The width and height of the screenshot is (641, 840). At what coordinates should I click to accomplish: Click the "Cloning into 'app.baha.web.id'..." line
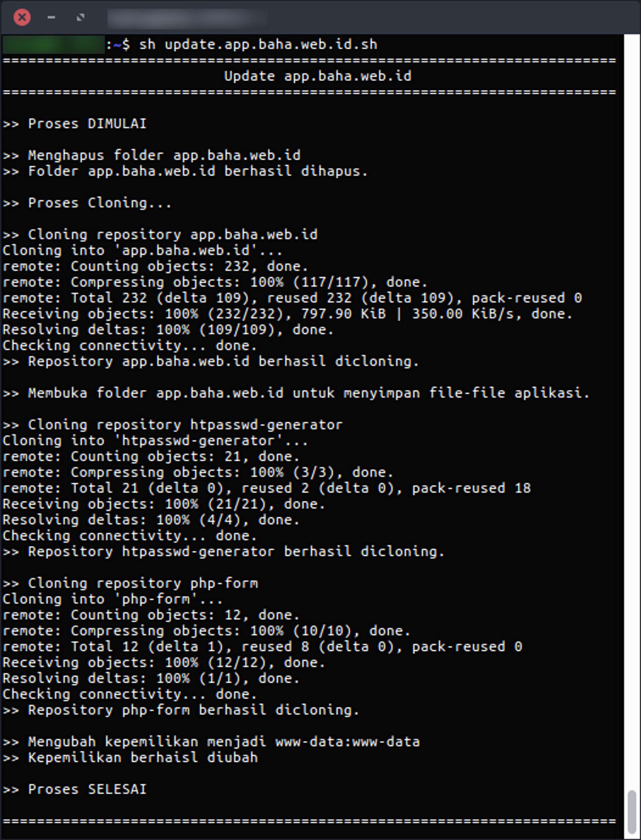coord(142,251)
